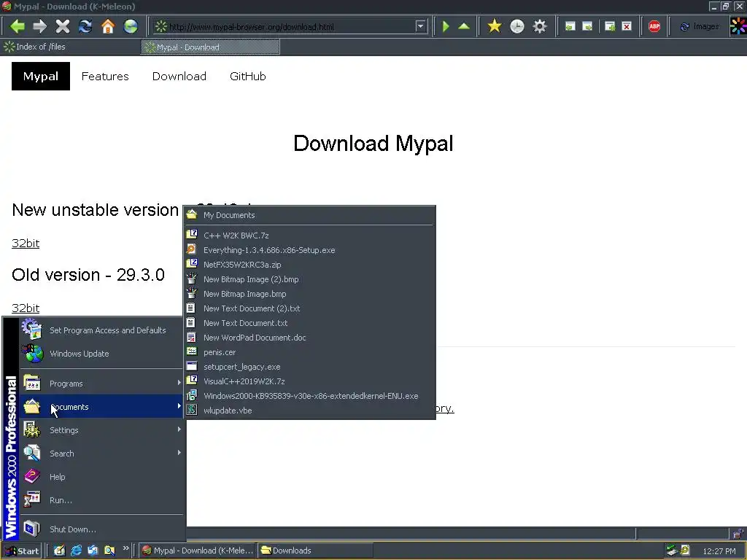Expand the Search submenu

[101, 454]
